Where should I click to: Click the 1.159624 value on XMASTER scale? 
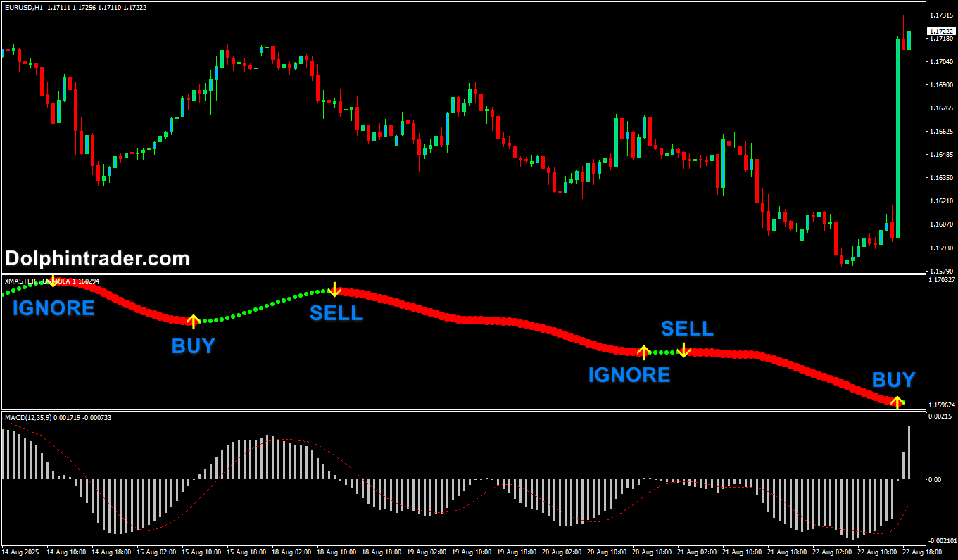click(x=941, y=405)
